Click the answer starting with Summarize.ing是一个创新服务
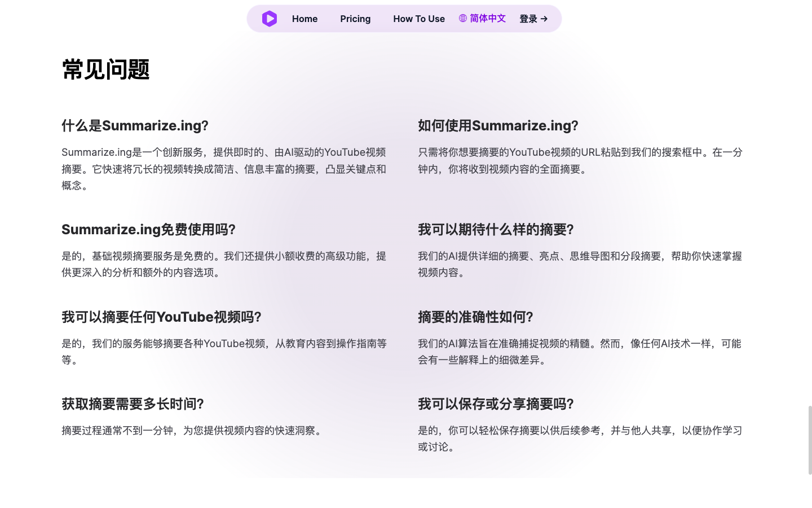Viewport: 812px width, 508px height. click(x=224, y=169)
